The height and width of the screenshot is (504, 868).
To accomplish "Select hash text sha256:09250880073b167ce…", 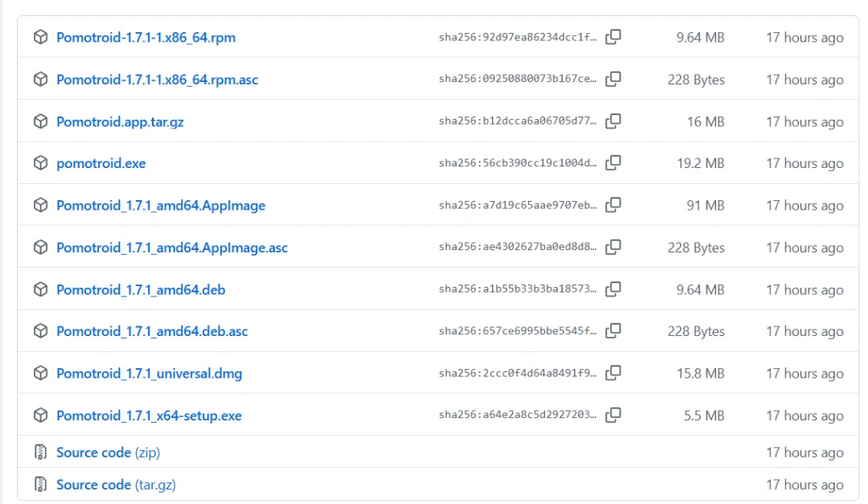I will 518,79.
